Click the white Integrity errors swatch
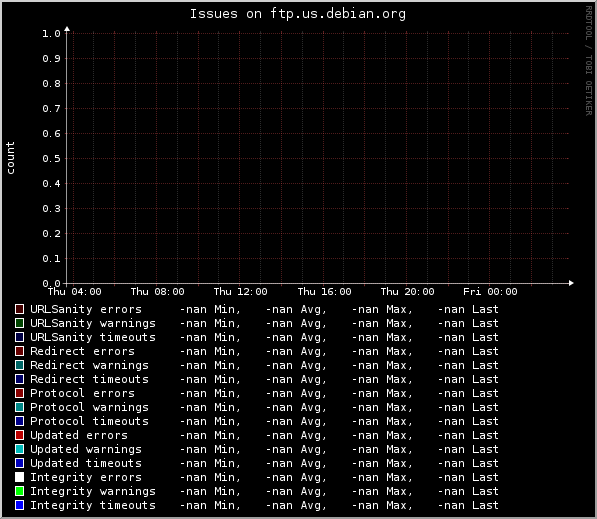 (19, 477)
